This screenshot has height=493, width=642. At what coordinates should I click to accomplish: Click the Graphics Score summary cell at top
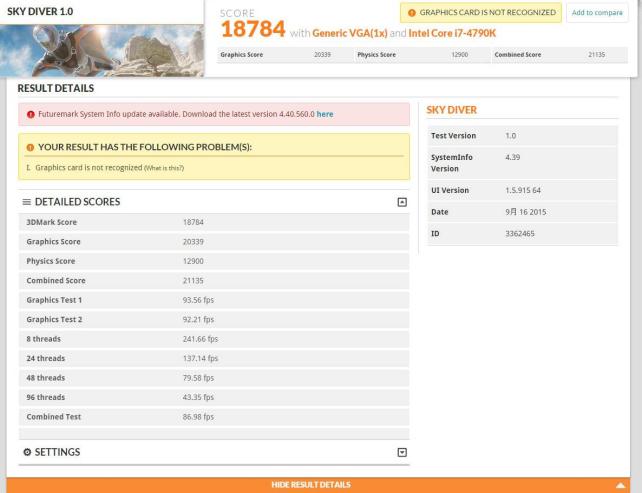[285, 55]
